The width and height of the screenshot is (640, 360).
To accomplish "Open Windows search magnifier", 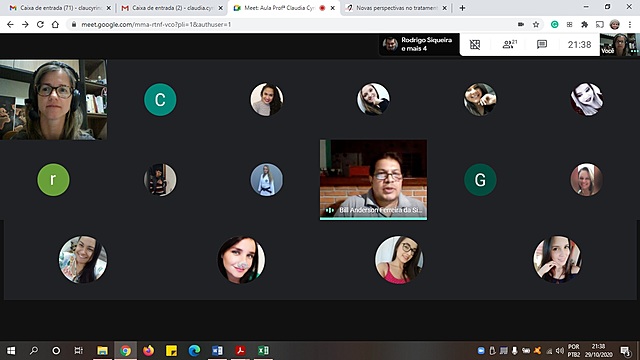I will (34, 351).
